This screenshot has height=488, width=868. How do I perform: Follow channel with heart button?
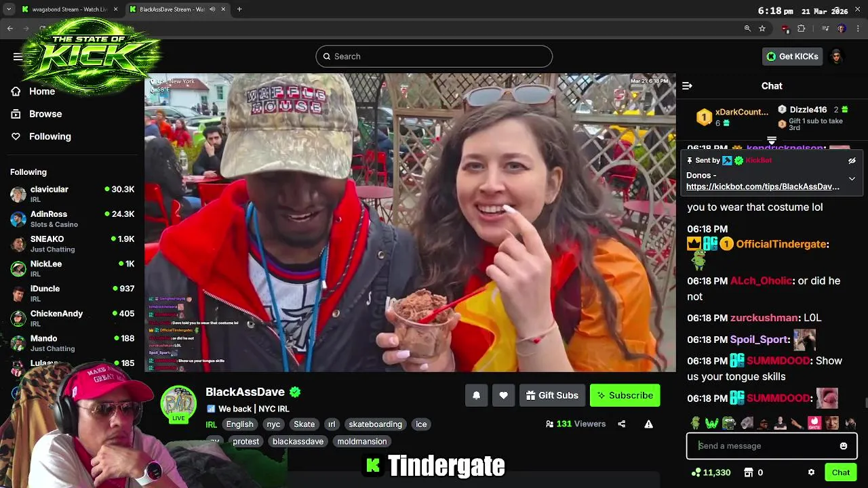pos(503,396)
